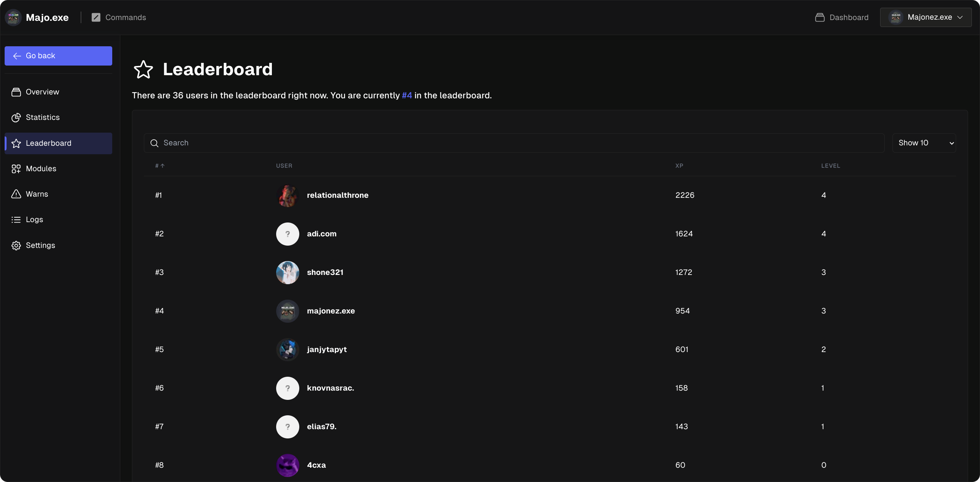Sort by the XP column header

679,165
